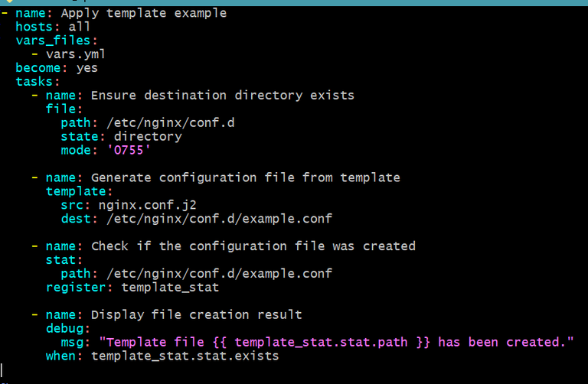Click 'Display file creation result' task name
Image resolution: width=588 pixels, height=384 pixels.
[x=196, y=315]
